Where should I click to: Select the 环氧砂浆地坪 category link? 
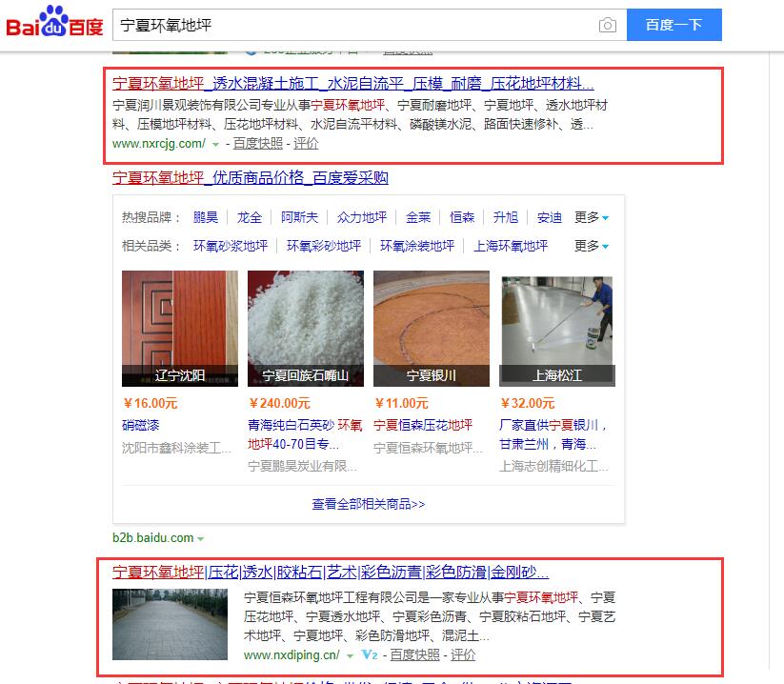click(x=231, y=246)
